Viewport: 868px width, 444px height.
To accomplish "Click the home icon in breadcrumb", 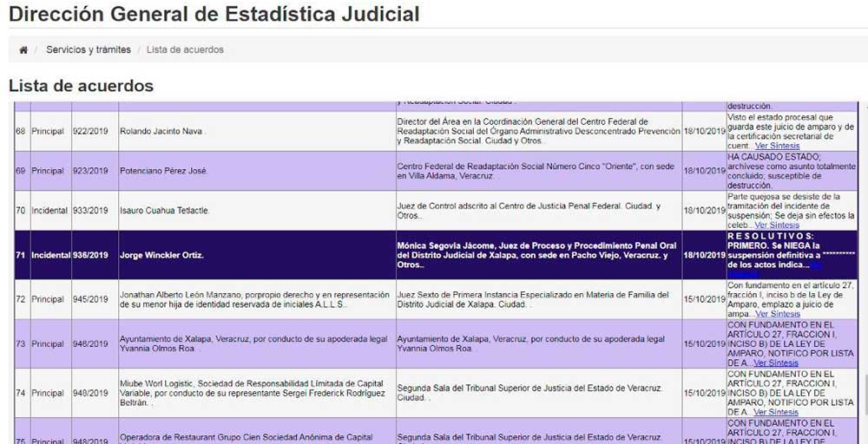I will click(23, 50).
